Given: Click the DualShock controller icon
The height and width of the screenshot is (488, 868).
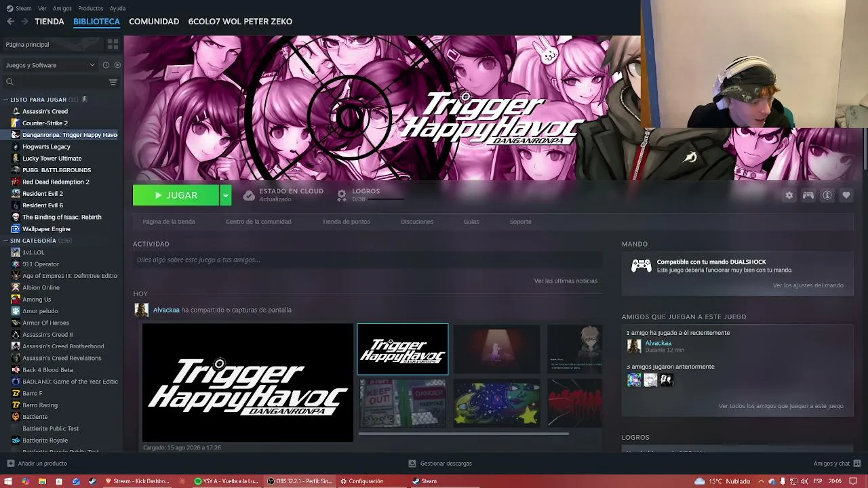Looking at the screenshot, I should (642, 266).
